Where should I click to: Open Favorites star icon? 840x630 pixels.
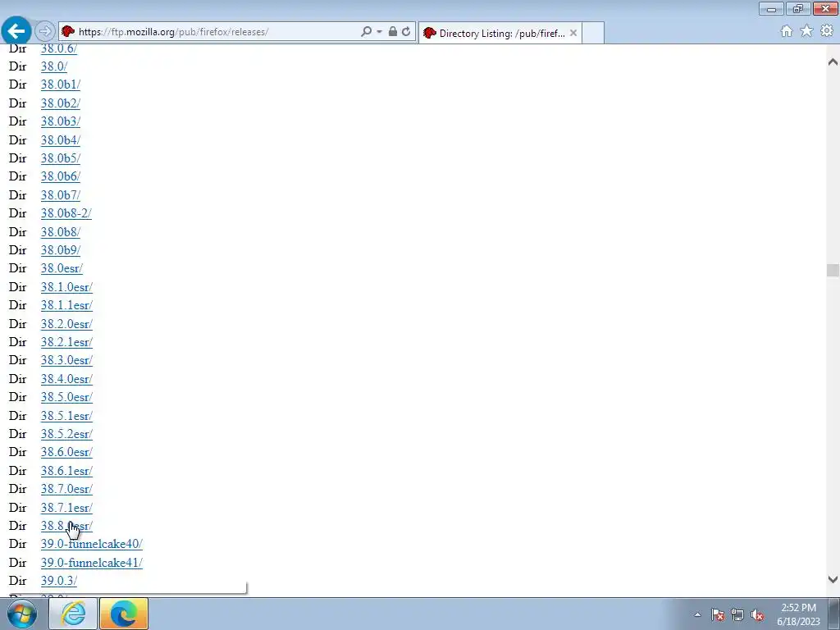(806, 31)
